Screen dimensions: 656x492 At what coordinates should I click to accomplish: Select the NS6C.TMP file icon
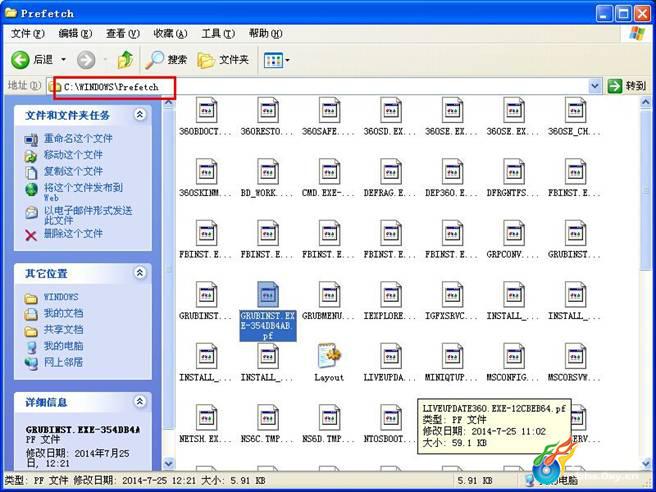267,418
